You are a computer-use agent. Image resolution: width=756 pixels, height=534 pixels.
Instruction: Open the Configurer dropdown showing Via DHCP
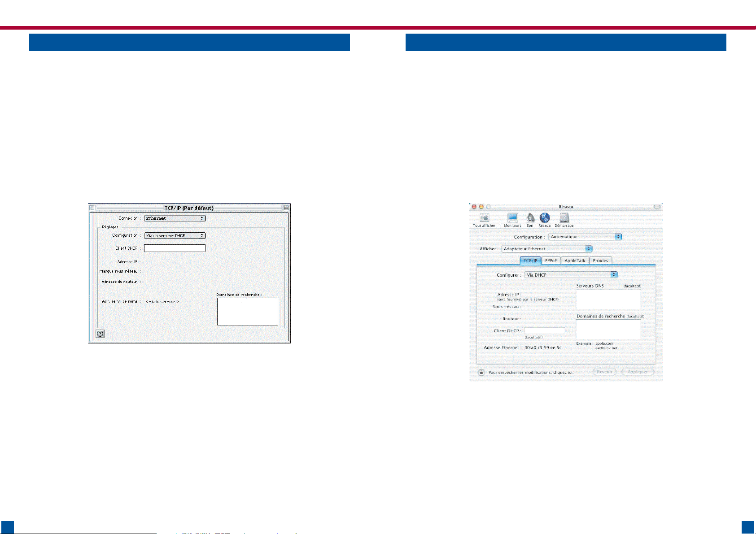point(571,275)
